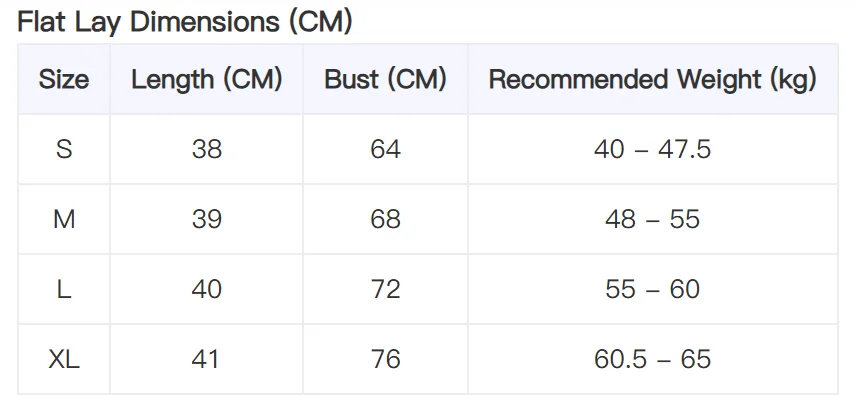Viewport: 856px width, 404px height.
Task: Click the bust value 76
Action: point(385,359)
